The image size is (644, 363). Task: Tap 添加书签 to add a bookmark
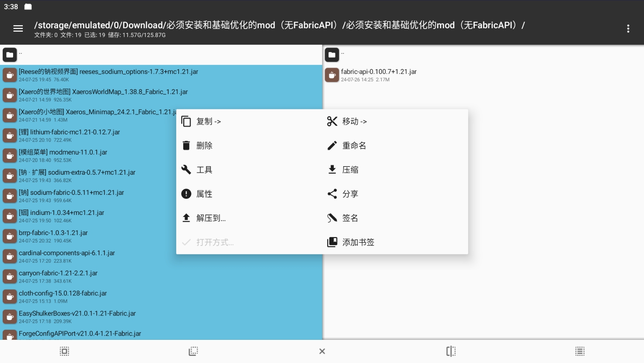click(395, 242)
